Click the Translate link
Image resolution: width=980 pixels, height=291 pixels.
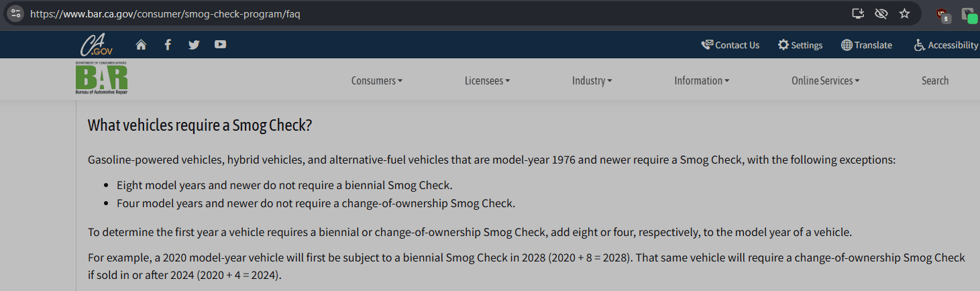pos(866,45)
